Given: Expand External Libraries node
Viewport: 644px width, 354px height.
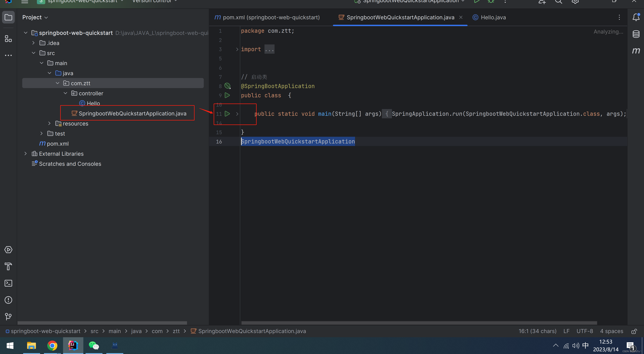Looking at the screenshot, I should (x=25, y=154).
